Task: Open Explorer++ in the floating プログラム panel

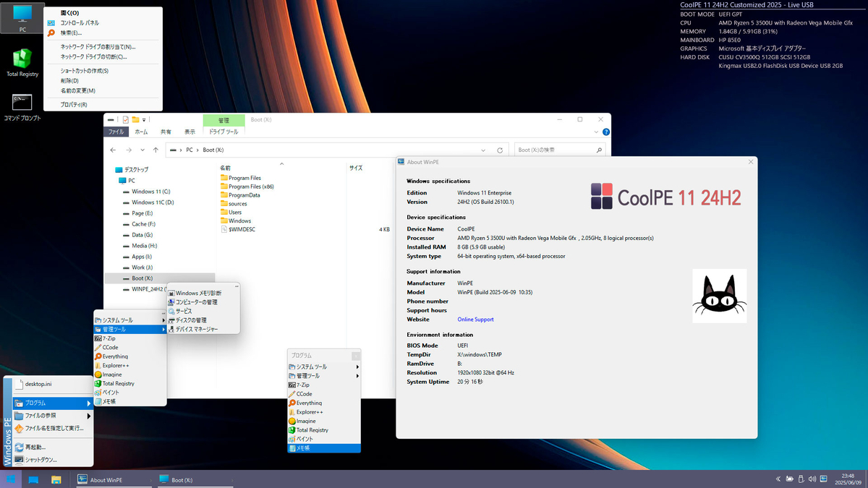Action: (324, 412)
